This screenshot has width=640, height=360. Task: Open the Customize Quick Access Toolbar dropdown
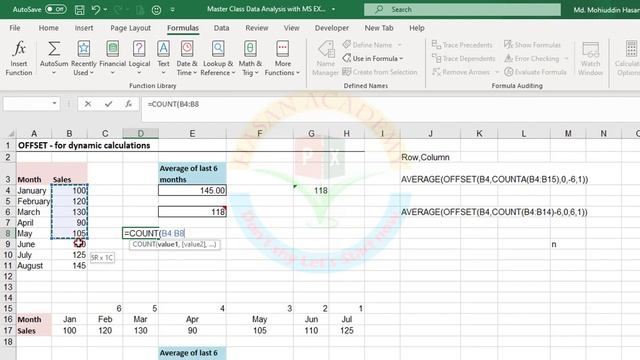[x=172, y=9]
